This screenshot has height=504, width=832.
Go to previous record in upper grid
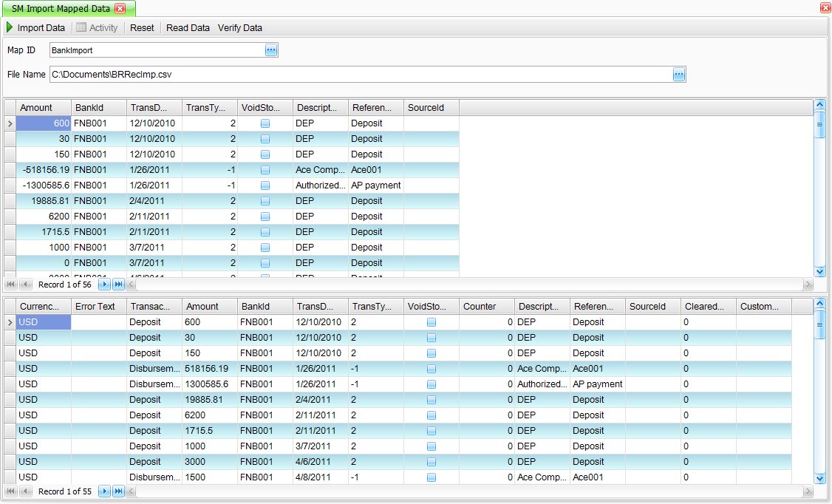pyautogui.click(x=25, y=285)
